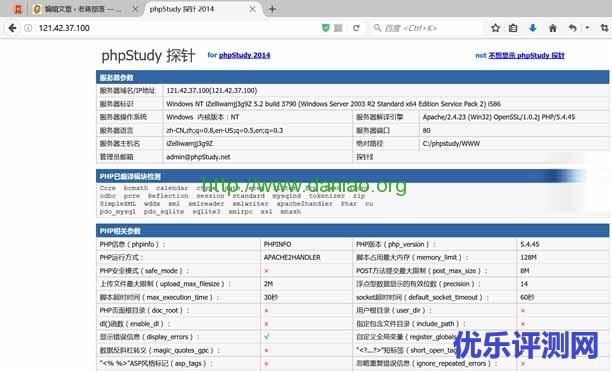Switch to the first article editing tab
Screen dimensions: 612x372
coord(83,9)
